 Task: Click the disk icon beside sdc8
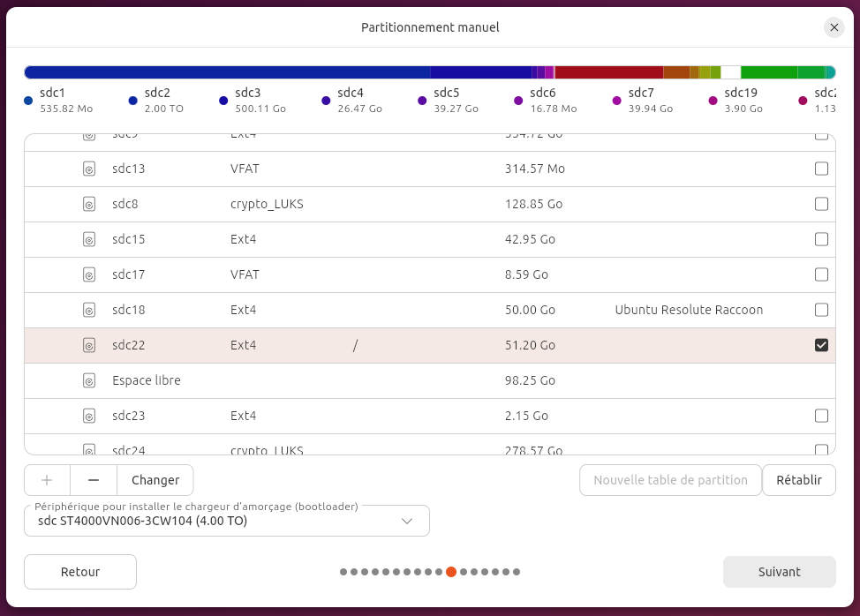click(x=89, y=205)
